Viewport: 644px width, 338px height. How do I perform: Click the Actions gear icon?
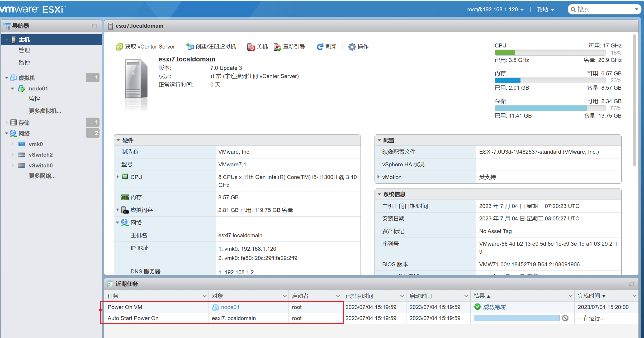(x=352, y=47)
